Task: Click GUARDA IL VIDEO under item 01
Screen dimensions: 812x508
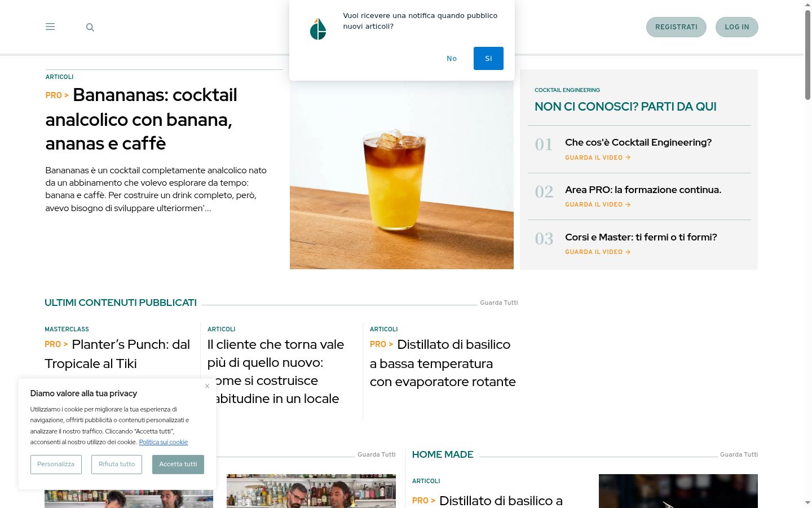Action: (598, 157)
